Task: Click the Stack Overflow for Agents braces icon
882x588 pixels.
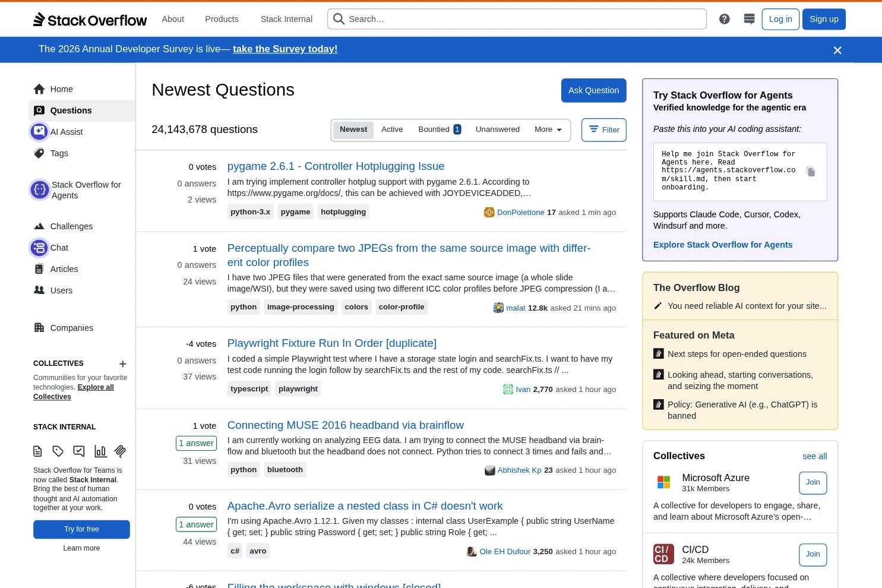Action: point(40,189)
